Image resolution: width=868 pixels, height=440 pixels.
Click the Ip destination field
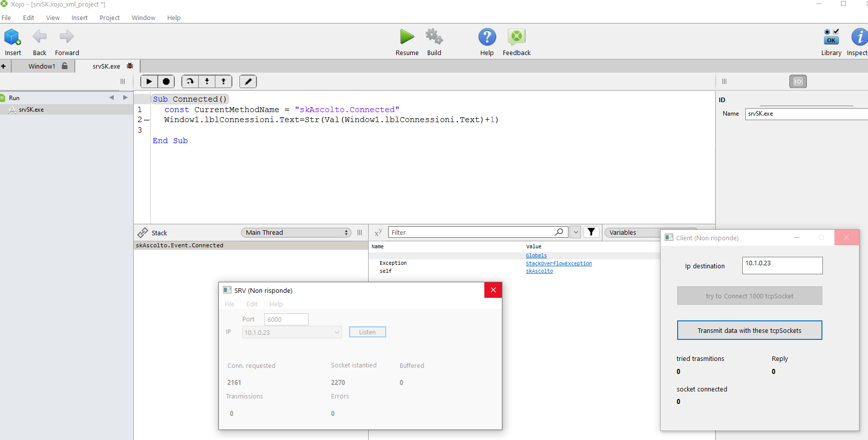point(782,265)
